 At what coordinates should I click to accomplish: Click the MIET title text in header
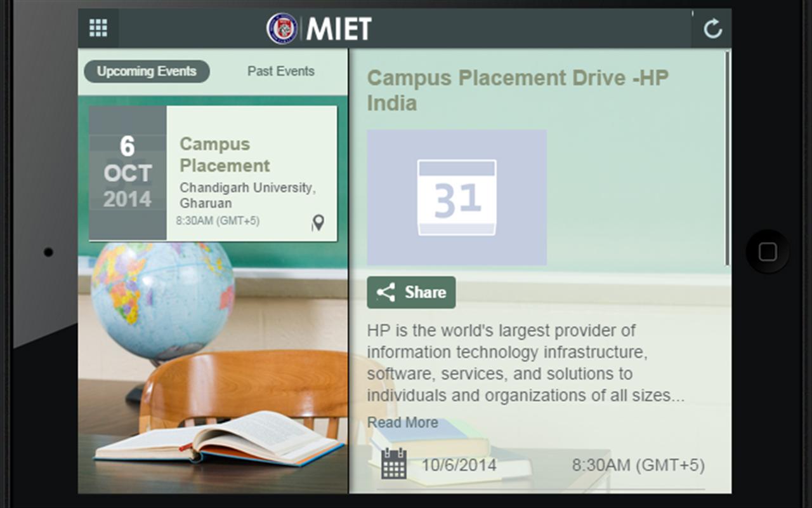339,29
